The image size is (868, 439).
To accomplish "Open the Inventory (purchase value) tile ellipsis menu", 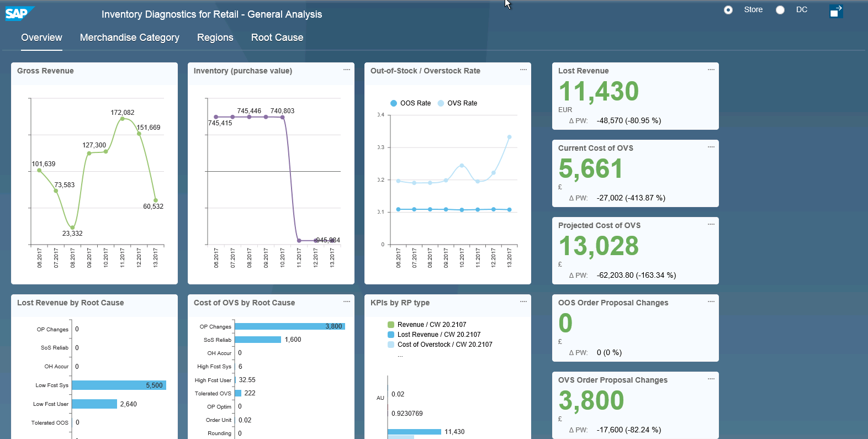I will (347, 70).
